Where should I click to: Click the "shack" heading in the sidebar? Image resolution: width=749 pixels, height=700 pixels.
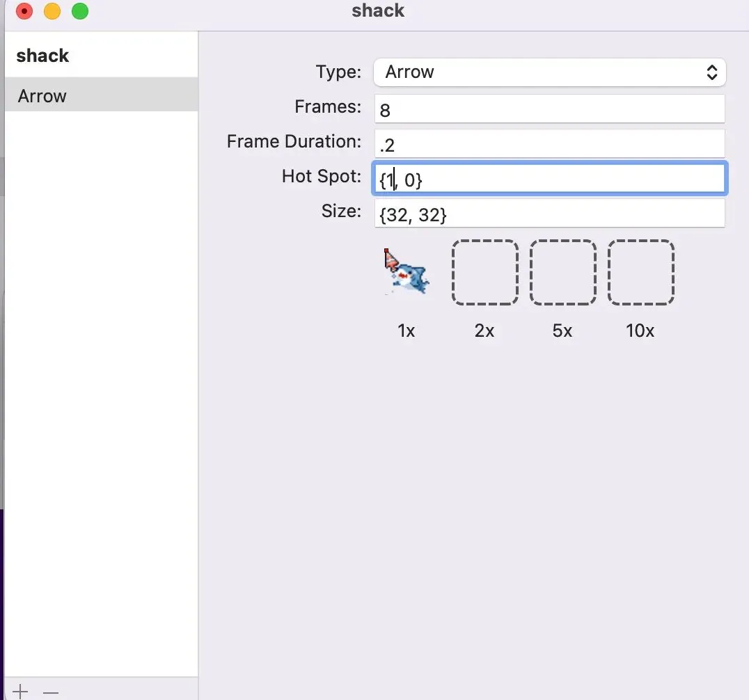tap(42, 56)
